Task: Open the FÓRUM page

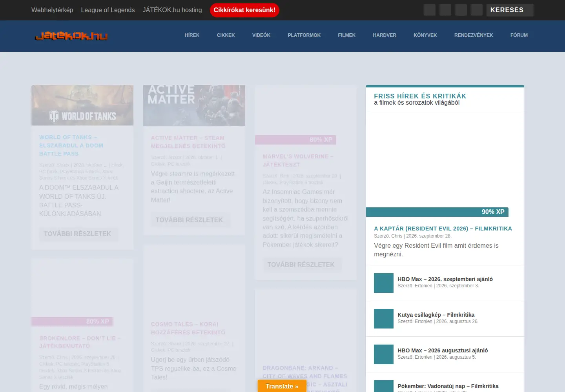Action: tap(519, 35)
